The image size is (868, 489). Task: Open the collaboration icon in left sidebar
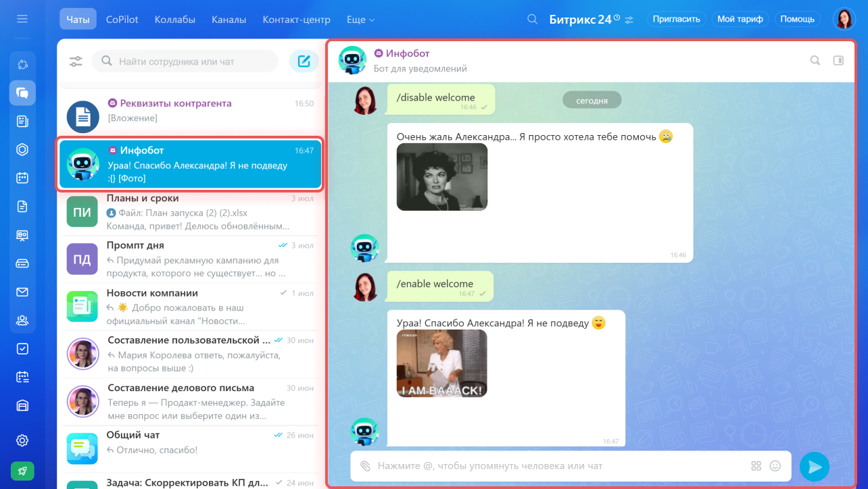pyautogui.click(x=22, y=64)
